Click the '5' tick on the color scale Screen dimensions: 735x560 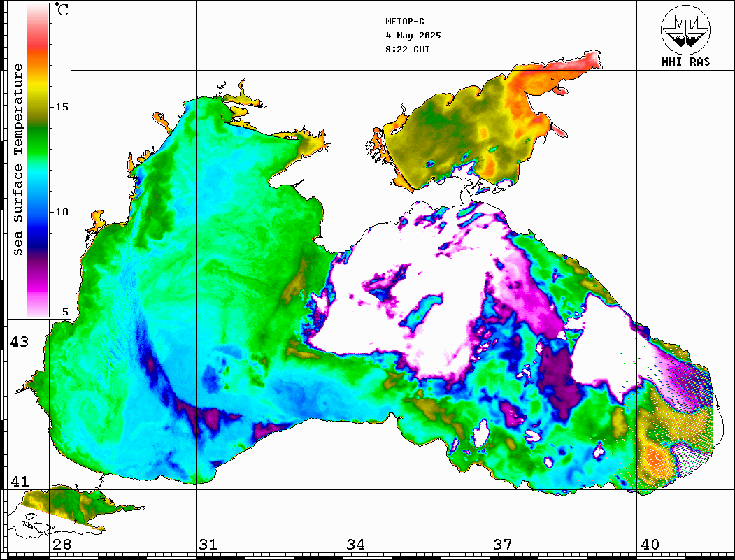pos(65,312)
